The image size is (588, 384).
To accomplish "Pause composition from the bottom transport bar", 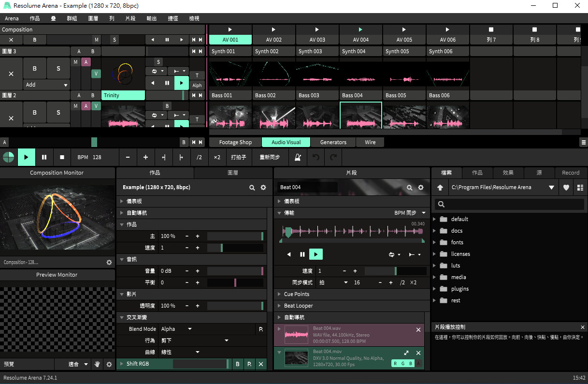I will coord(44,157).
